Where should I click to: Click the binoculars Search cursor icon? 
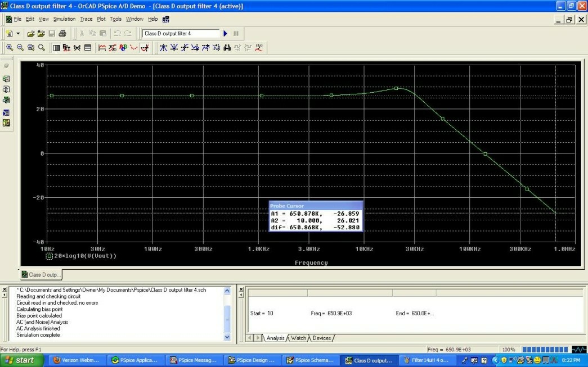(227, 48)
